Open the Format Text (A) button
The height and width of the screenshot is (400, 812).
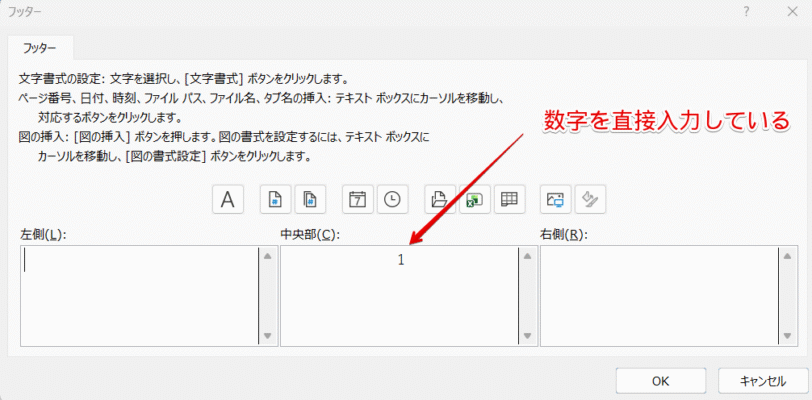228,199
